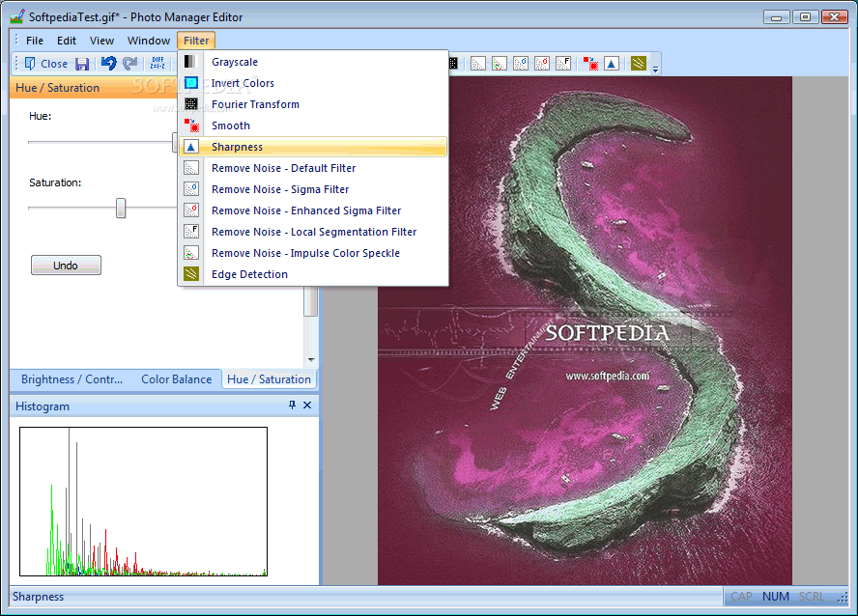Switch to Color Balance tab
Viewport: 858px width, 616px height.
click(x=176, y=379)
